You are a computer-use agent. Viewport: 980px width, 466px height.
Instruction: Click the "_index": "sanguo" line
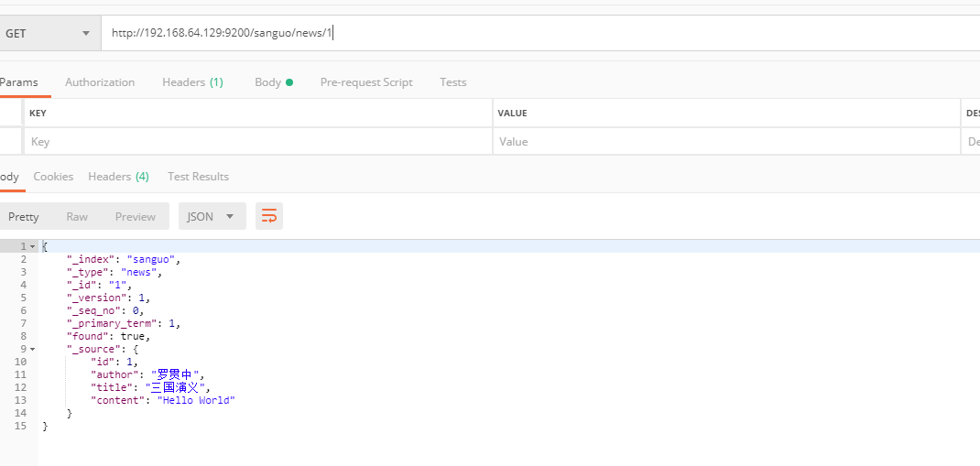point(124,259)
